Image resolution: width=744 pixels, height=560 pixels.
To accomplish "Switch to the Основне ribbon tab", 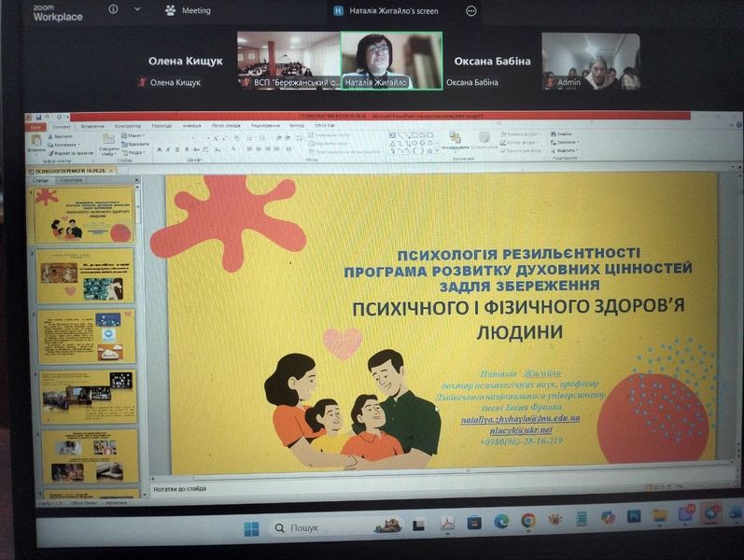I will tap(61, 127).
